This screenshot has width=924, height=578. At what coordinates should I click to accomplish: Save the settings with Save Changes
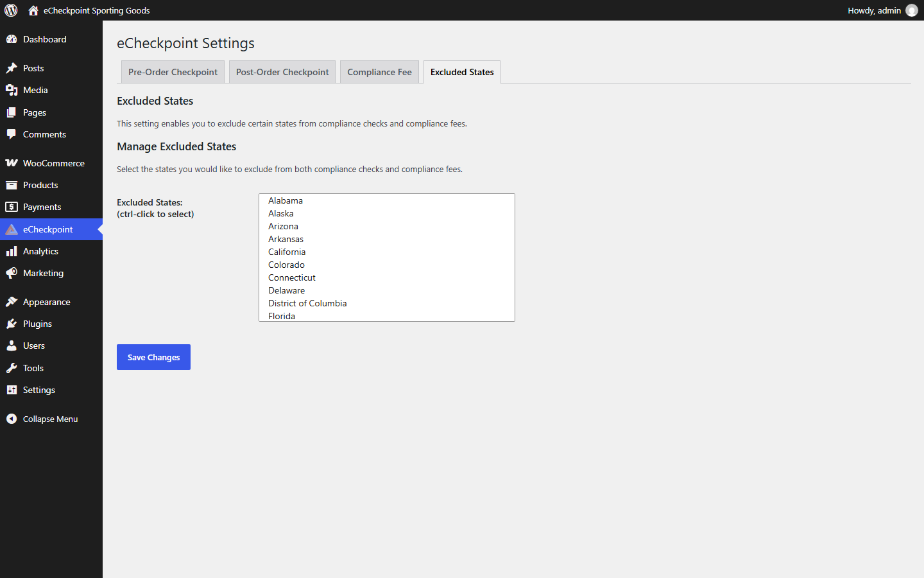click(153, 357)
